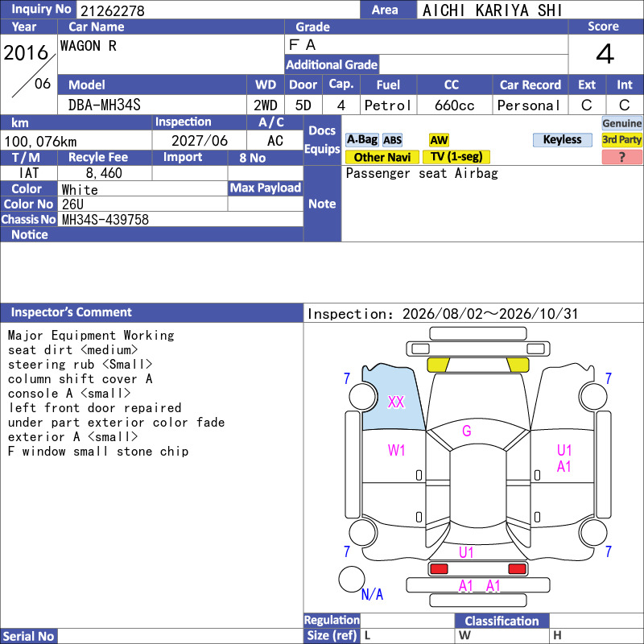Click the A-Bag equipment badge
This screenshot has width=644, height=644.
(361, 139)
